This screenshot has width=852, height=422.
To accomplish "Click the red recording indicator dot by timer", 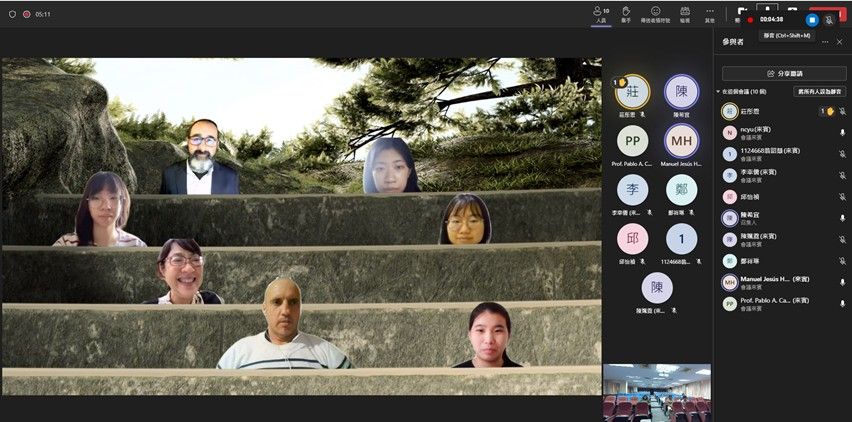I will pyautogui.click(x=750, y=20).
